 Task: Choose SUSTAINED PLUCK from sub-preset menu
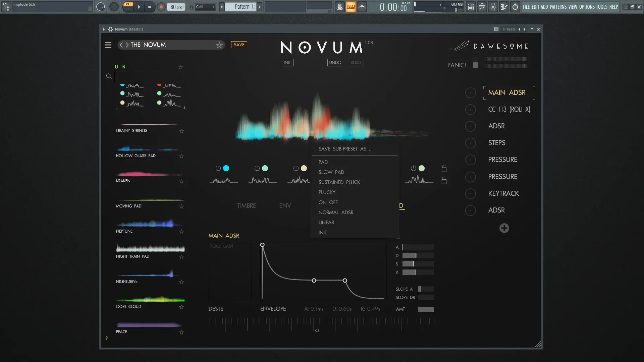tap(339, 182)
